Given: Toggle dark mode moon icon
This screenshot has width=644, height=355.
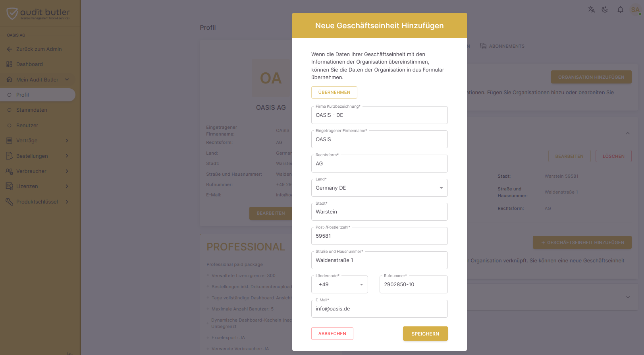Looking at the screenshot, I should (605, 10).
